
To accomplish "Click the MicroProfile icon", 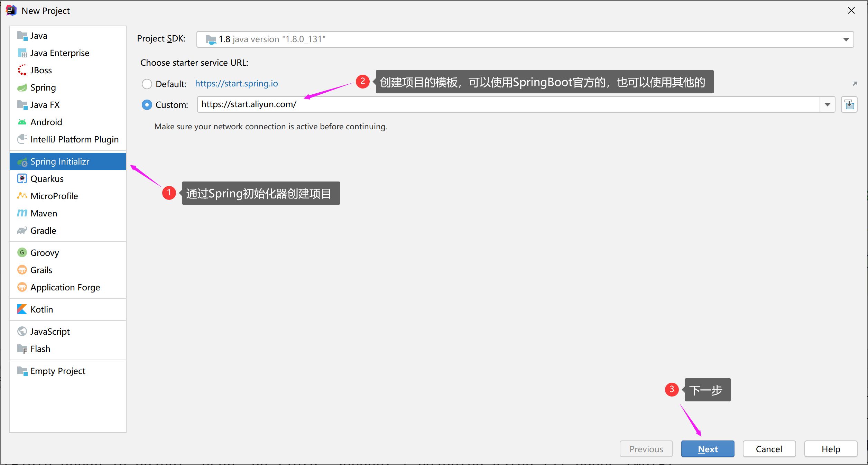I will [x=22, y=196].
